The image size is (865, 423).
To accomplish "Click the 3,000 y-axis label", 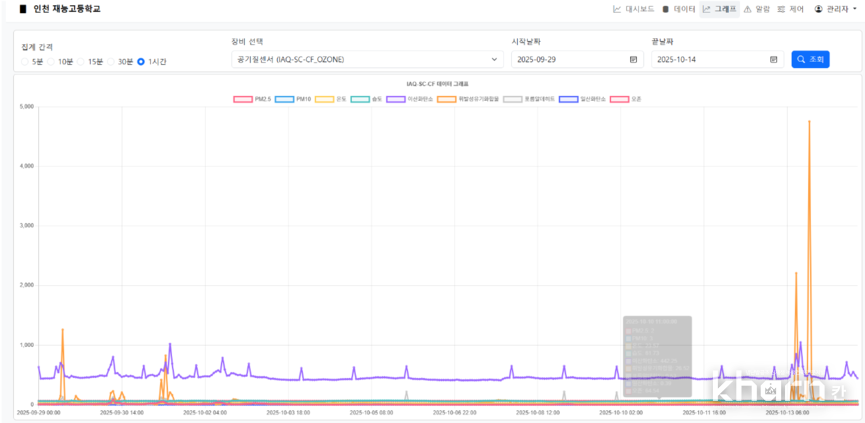I will (26, 226).
